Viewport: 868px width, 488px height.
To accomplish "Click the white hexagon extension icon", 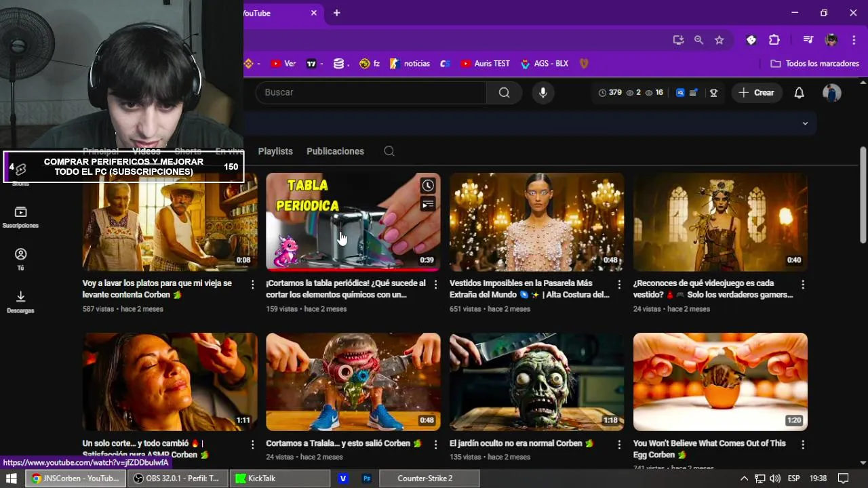I will pyautogui.click(x=751, y=40).
